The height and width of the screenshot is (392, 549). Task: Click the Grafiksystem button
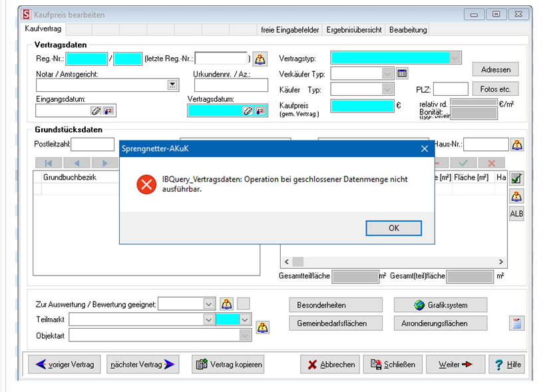point(441,305)
